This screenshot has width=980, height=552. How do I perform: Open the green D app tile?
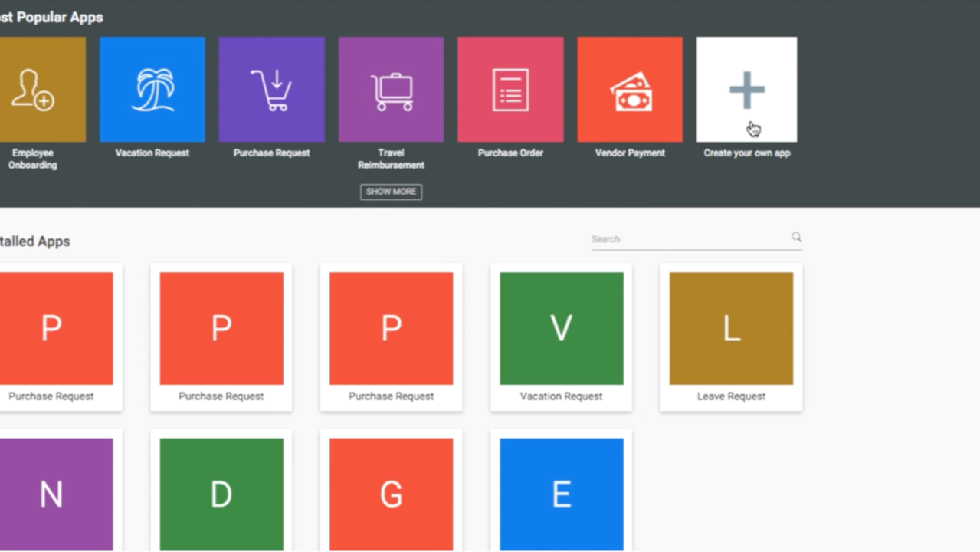[221, 495]
